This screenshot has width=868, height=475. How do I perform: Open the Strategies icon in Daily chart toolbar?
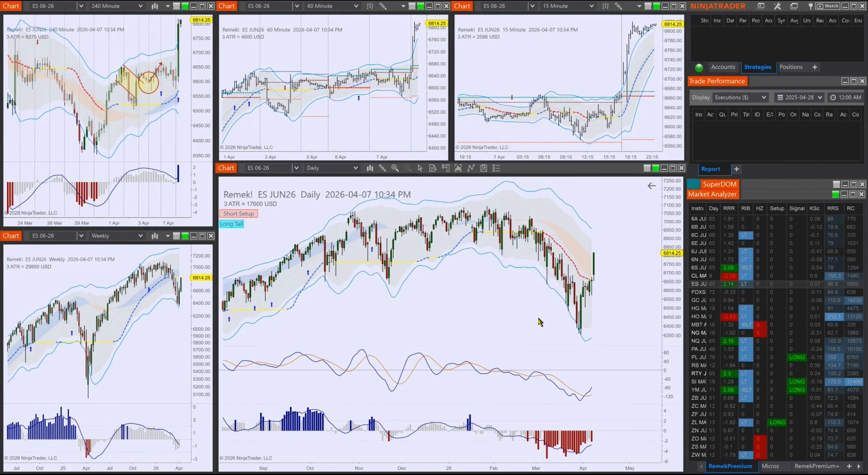(x=484, y=168)
